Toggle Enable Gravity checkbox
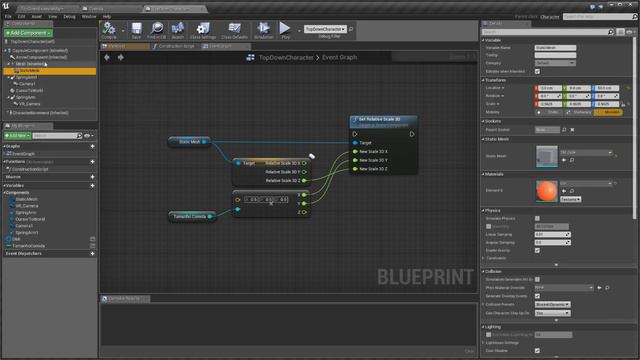640x360 pixels. 537,250
